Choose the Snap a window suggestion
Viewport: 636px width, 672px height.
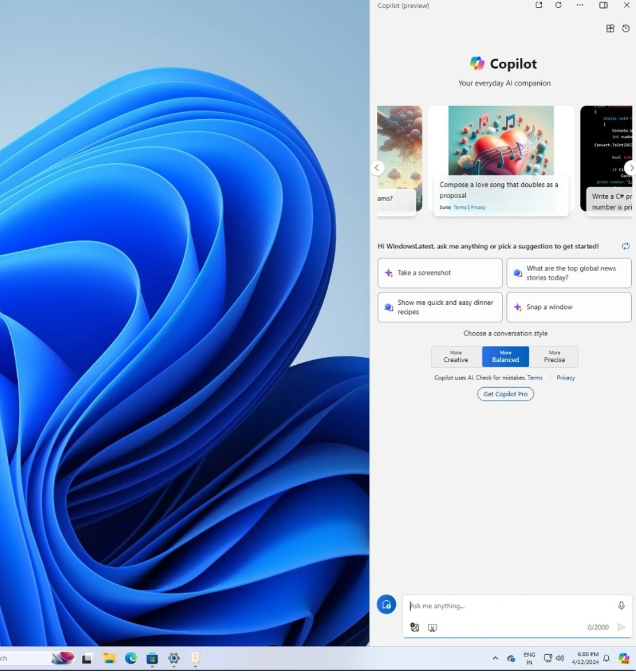569,307
